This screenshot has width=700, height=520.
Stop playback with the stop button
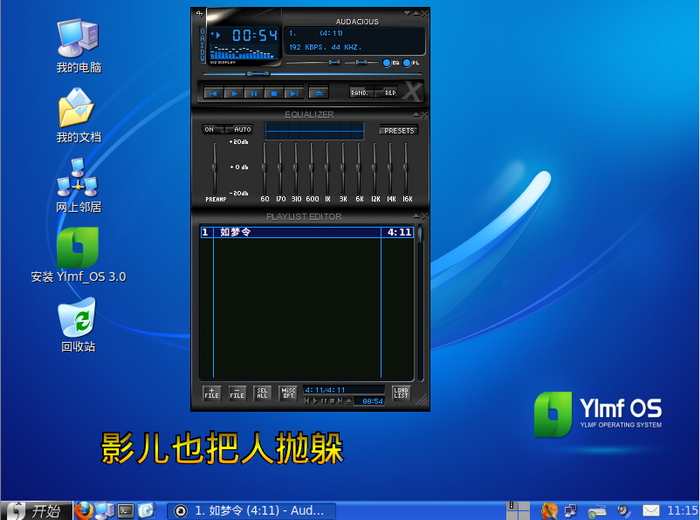[x=274, y=93]
